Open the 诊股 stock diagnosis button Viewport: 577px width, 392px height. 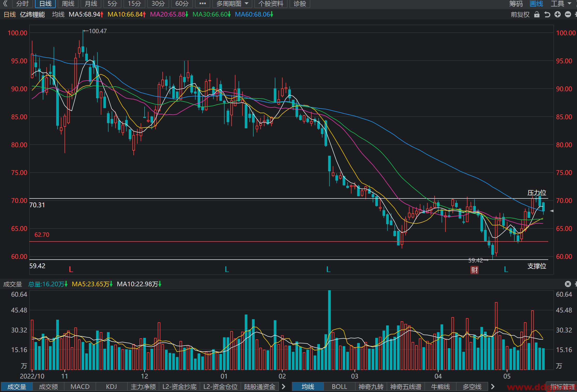pyautogui.click(x=300, y=4)
